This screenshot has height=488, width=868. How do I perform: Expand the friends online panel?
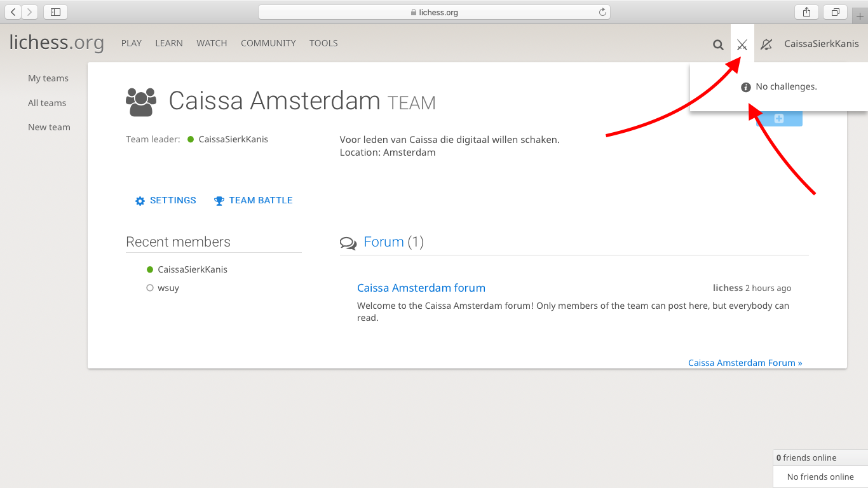point(820,457)
